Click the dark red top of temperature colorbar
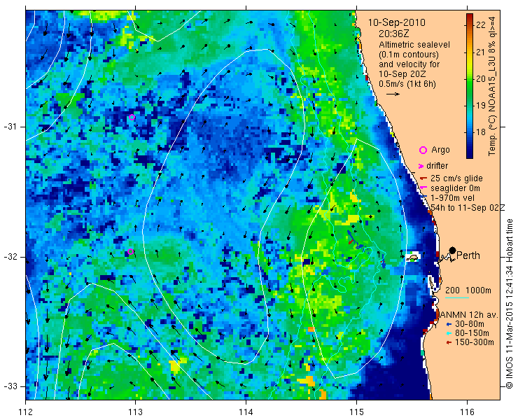 point(470,15)
